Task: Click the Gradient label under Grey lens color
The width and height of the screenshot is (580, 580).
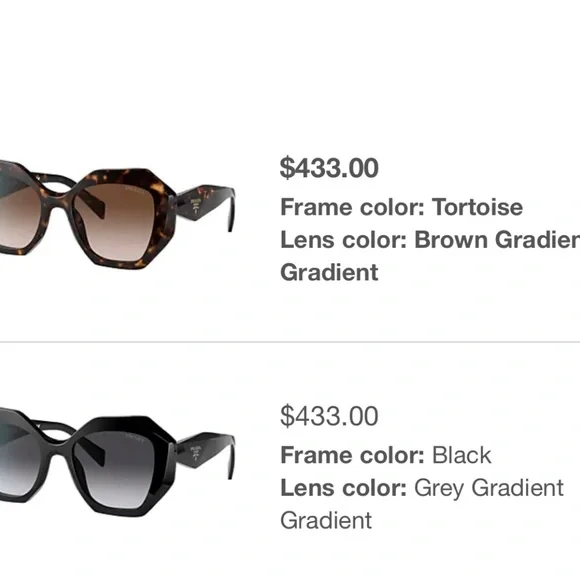Action: click(x=326, y=521)
